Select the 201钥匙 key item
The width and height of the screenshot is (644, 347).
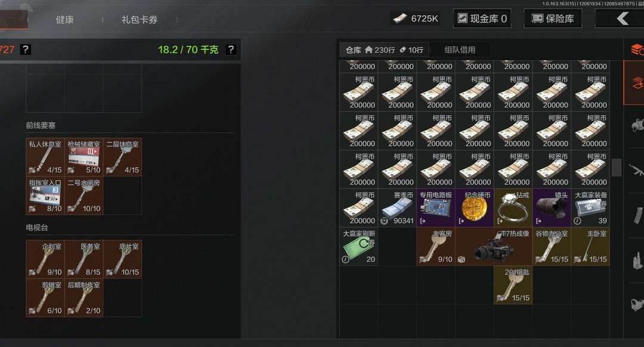point(513,285)
